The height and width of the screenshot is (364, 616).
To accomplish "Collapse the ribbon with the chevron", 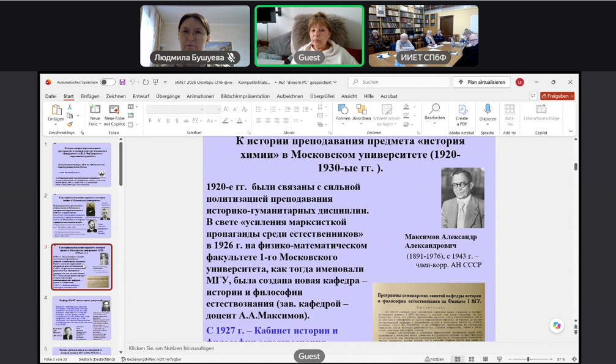I will (x=571, y=132).
